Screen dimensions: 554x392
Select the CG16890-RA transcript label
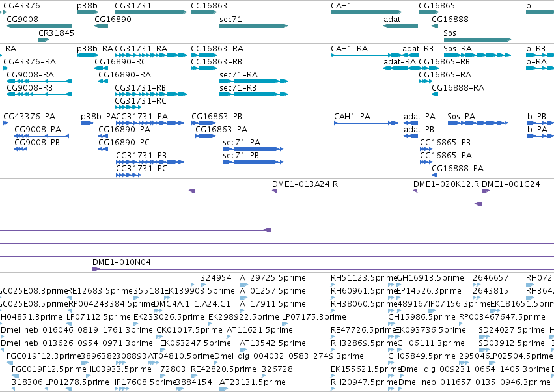[x=124, y=75]
